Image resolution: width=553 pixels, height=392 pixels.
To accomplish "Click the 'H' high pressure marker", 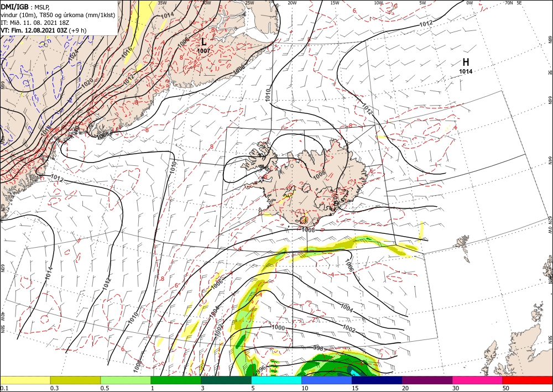I will tap(466, 62).
